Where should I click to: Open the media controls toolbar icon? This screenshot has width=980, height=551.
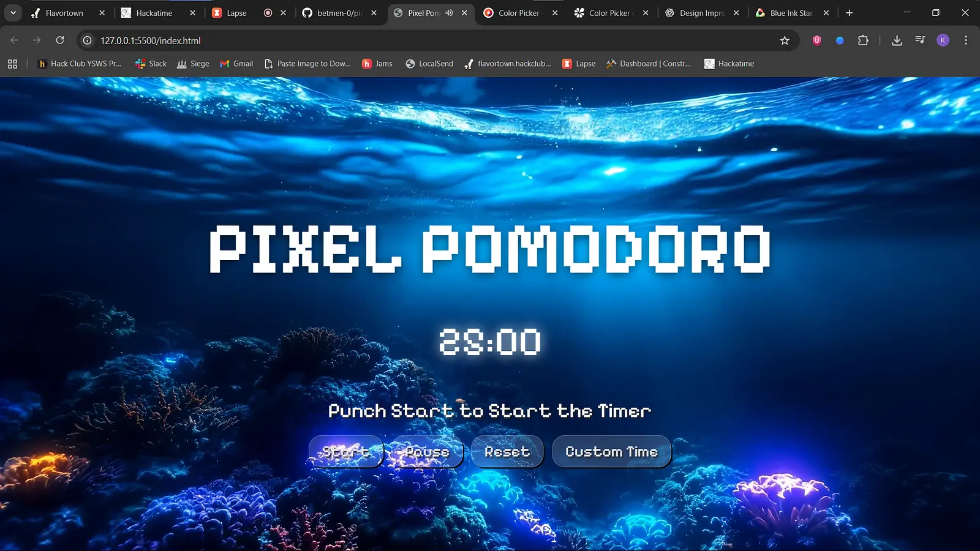coord(919,40)
